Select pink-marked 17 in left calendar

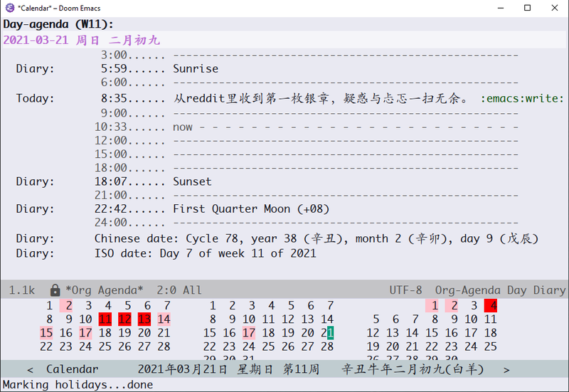click(x=85, y=333)
